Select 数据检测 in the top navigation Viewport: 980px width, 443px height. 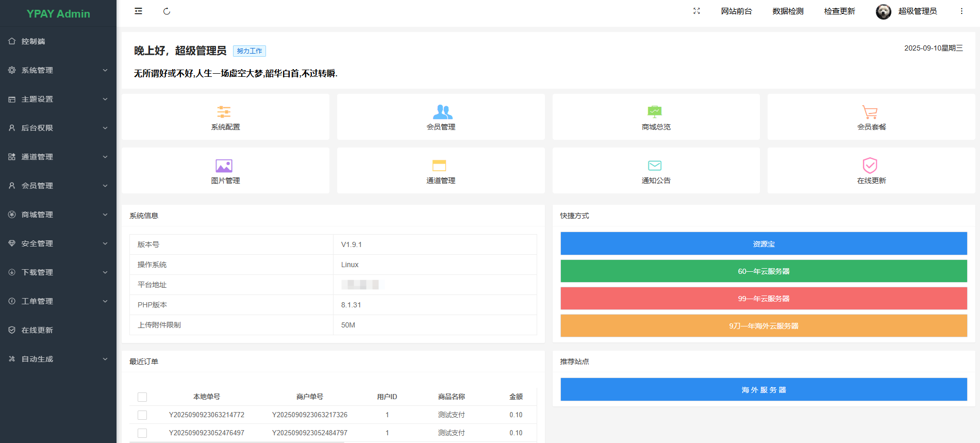(788, 11)
